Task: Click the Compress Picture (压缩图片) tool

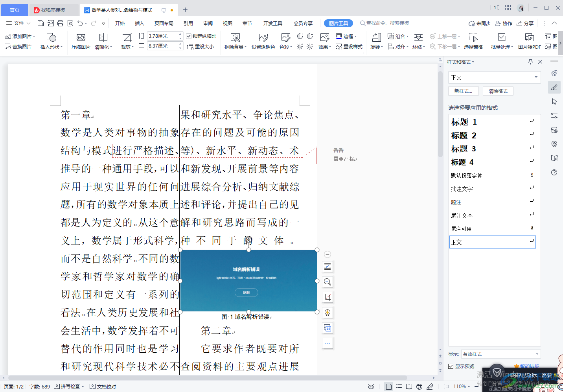Action: (81, 41)
